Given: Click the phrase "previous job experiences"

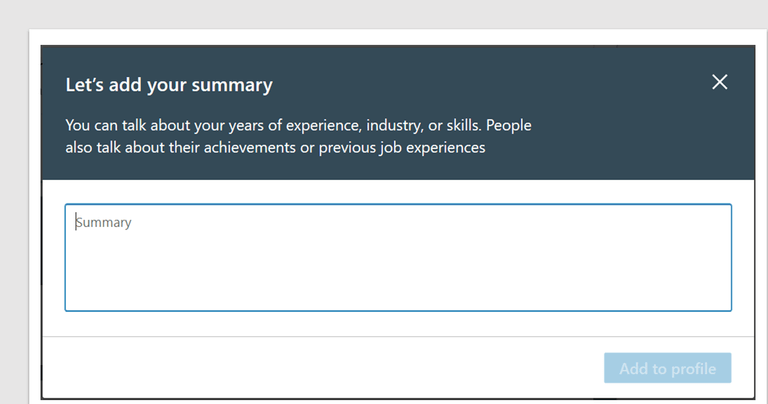Looking at the screenshot, I should coord(402,148).
